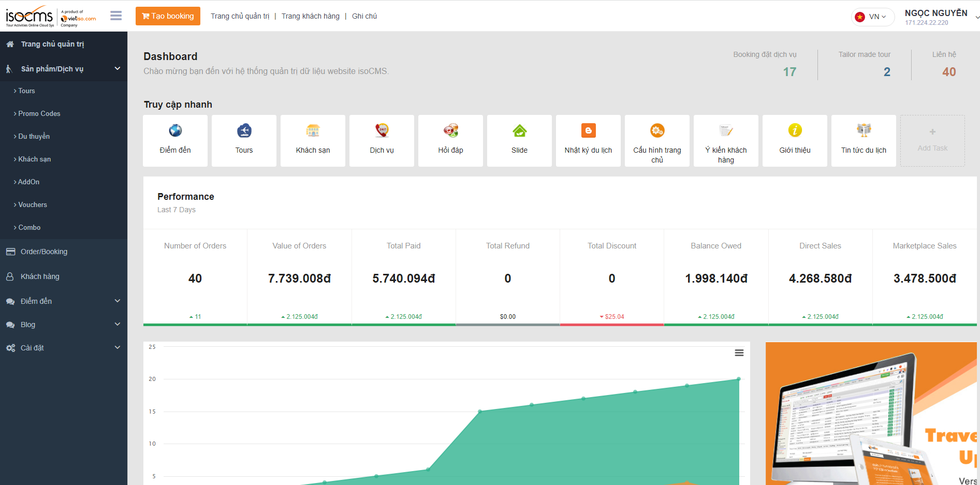Open the Ý kiến khách hàng notepad shortcut
The height and width of the screenshot is (485, 980).
point(726,141)
